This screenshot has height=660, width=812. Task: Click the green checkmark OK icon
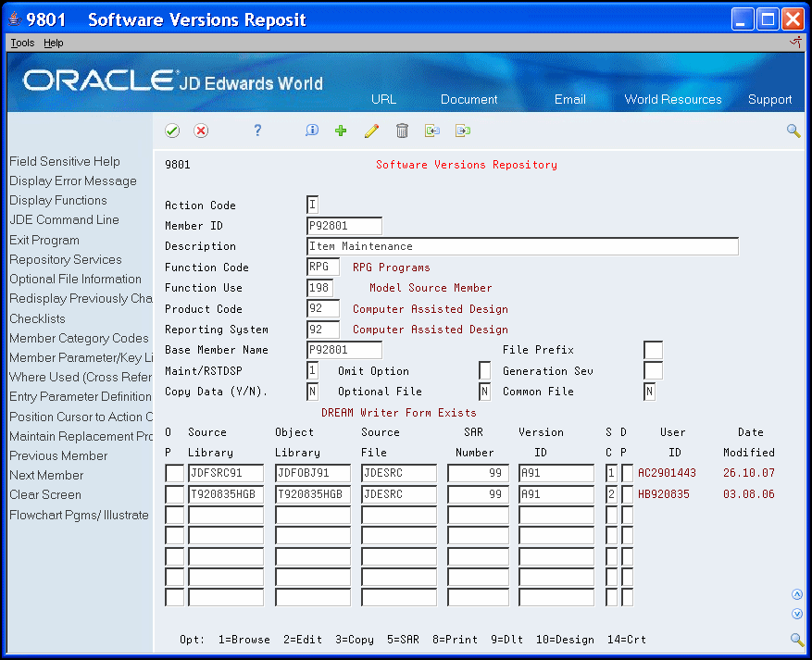tap(172, 131)
